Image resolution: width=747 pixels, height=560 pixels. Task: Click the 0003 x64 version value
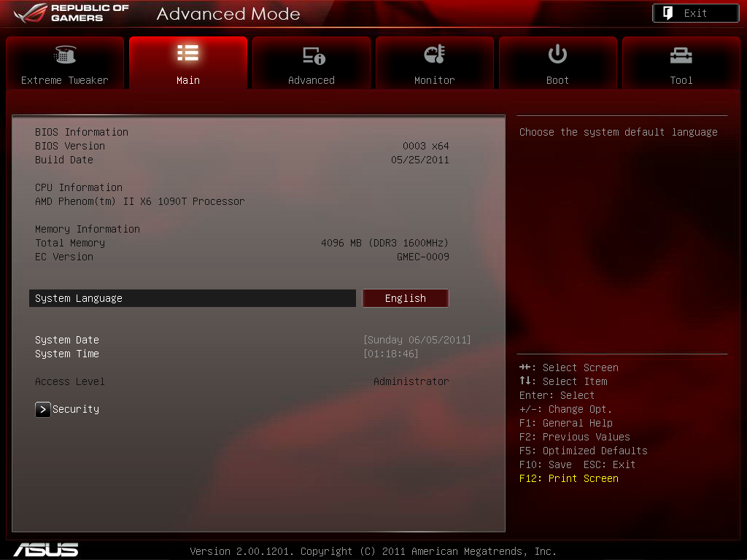425,146
